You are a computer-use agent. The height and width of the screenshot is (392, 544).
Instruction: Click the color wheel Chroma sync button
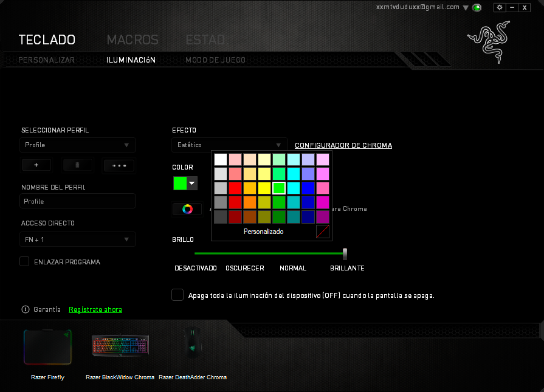pyautogui.click(x=187, y=209)
